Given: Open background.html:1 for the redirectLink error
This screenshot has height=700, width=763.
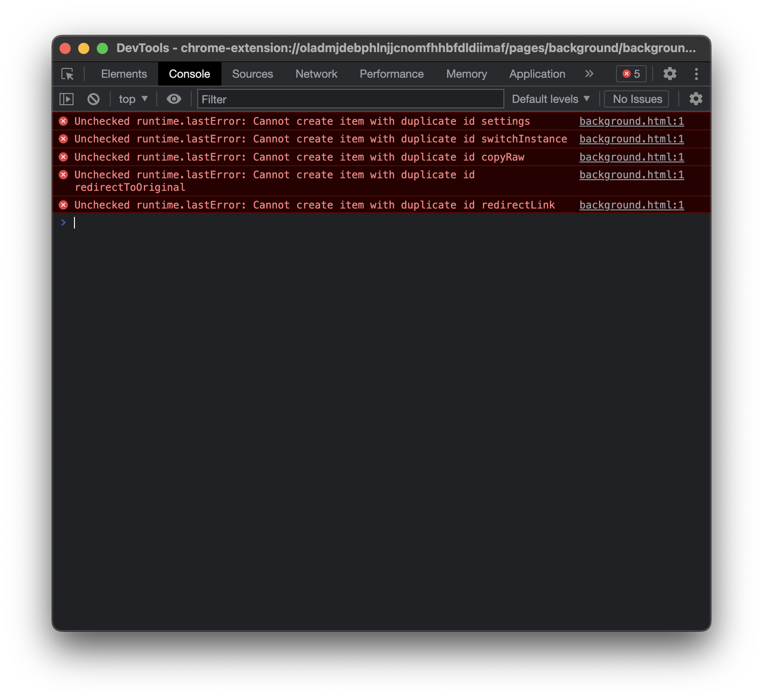Looking at the screenshot, I should point(631,205).
